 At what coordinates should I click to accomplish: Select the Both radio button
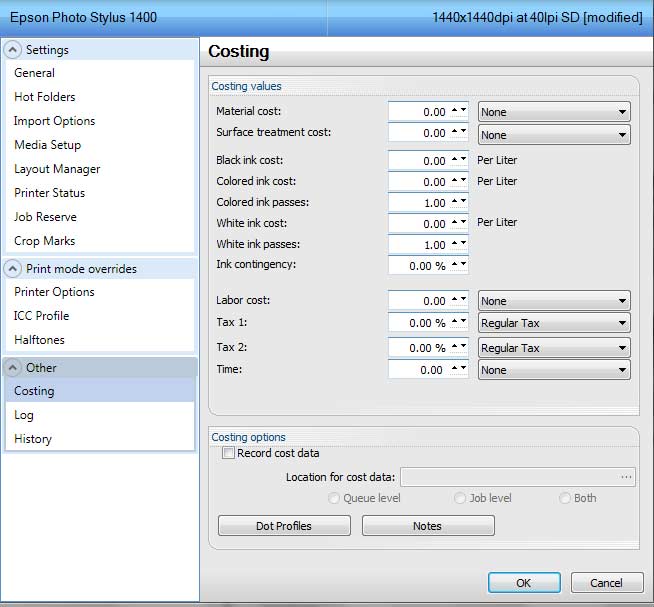pyautogui.click(x=565, y=498)
